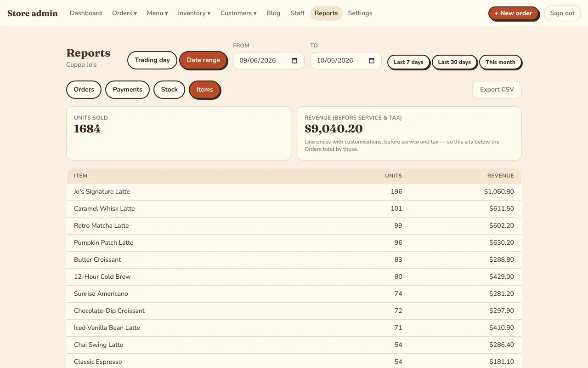Click the 1684 units sold total

(x=87, y=129)
